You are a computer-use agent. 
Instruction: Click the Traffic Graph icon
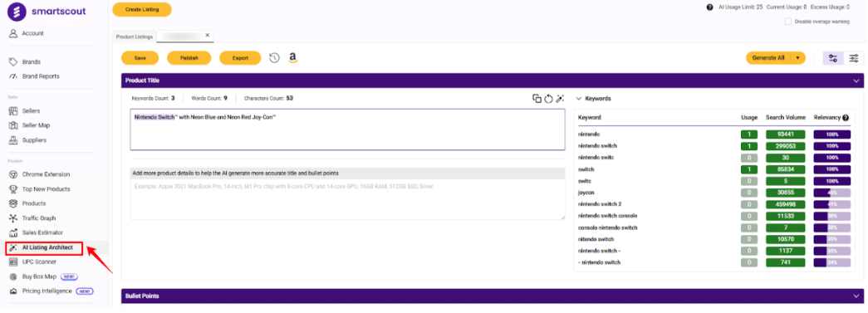[14, 218]
